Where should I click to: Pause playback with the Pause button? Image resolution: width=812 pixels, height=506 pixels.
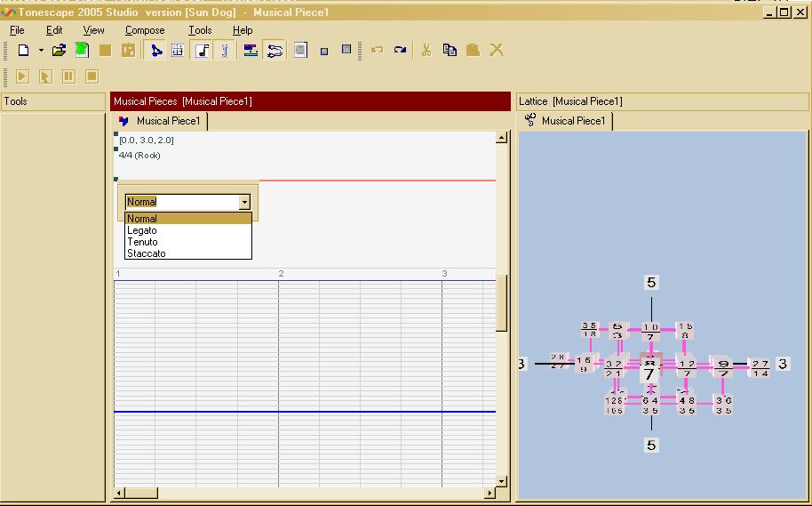(x=68, y=76)
